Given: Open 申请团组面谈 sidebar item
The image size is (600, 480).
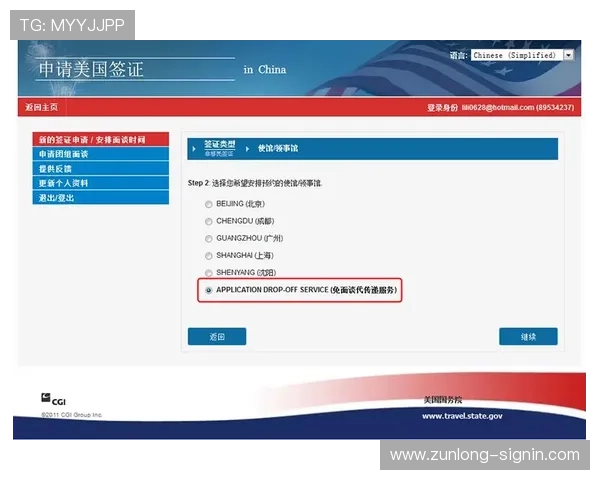Looking at the screenshot, I should click(x=101, y=154).
